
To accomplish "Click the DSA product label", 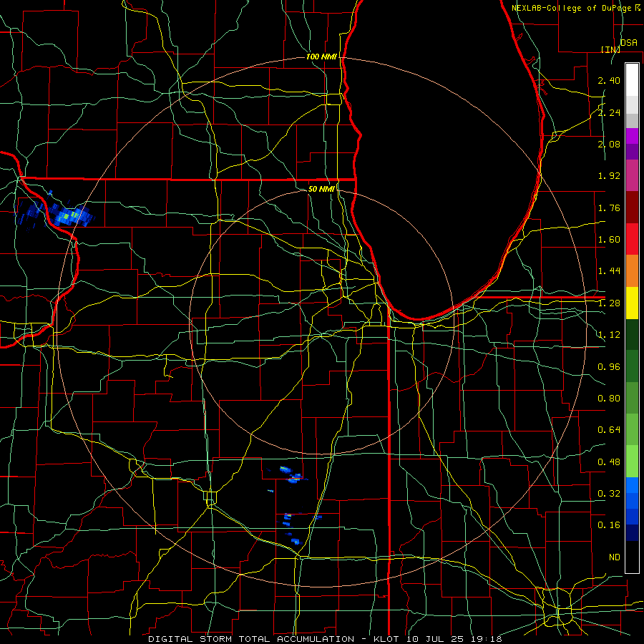I will 629,42.
